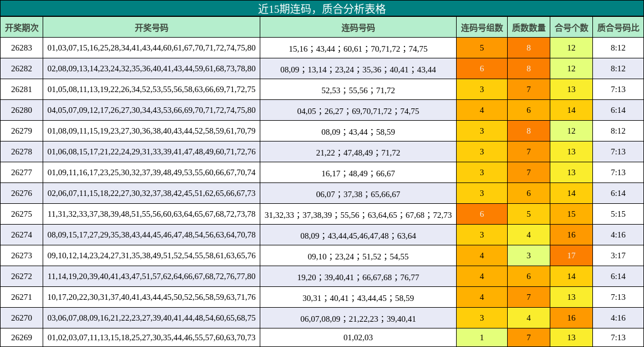Click ratio 4:16 in row 26274
This screenshot has height=347, width=644.
(x=618, y=235)
